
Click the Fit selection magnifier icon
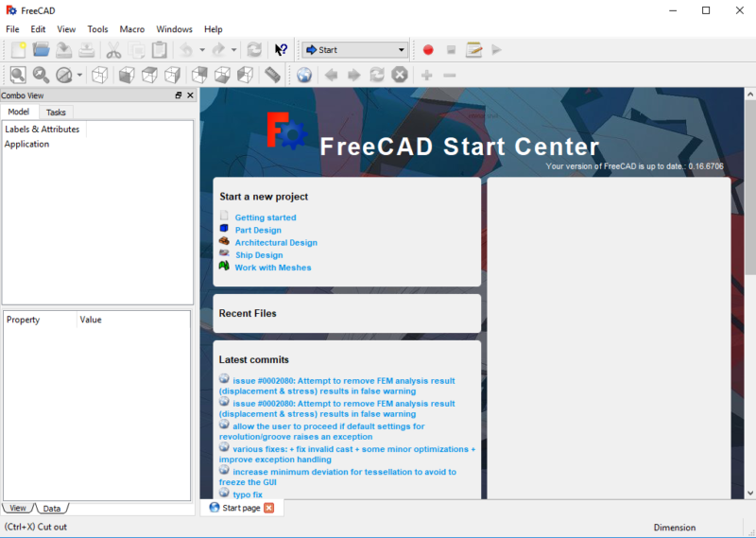point(41,75)
